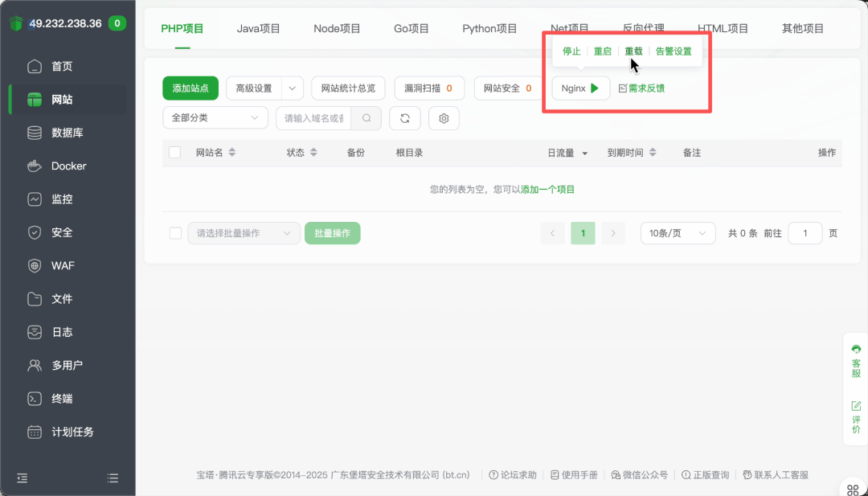Viewport: 868px width, 496px height.
Task: Switch to the Python项目 tab
Action: coord(489,28)
